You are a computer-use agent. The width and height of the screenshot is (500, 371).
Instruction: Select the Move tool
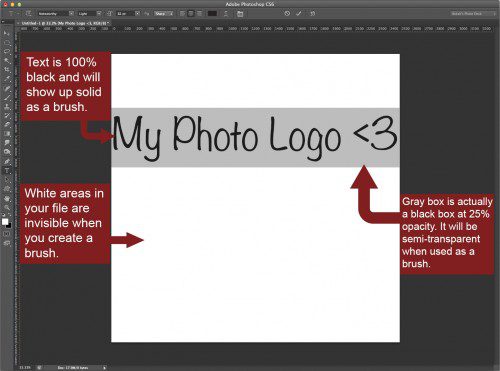pos(6,33)
